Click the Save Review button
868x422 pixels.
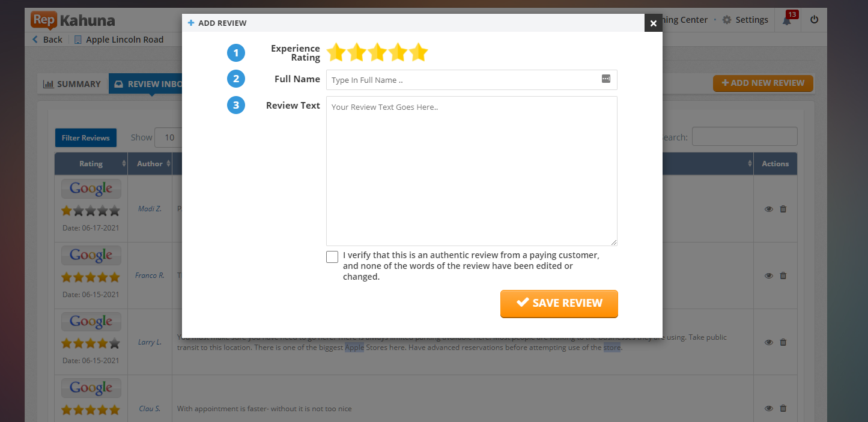pos(559,304)
